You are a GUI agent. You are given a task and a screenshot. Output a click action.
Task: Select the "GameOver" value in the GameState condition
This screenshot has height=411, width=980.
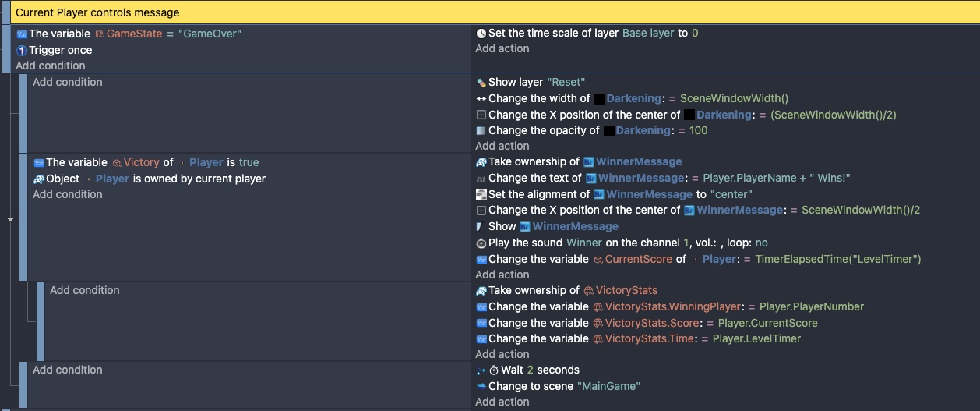tap(211, 34)
